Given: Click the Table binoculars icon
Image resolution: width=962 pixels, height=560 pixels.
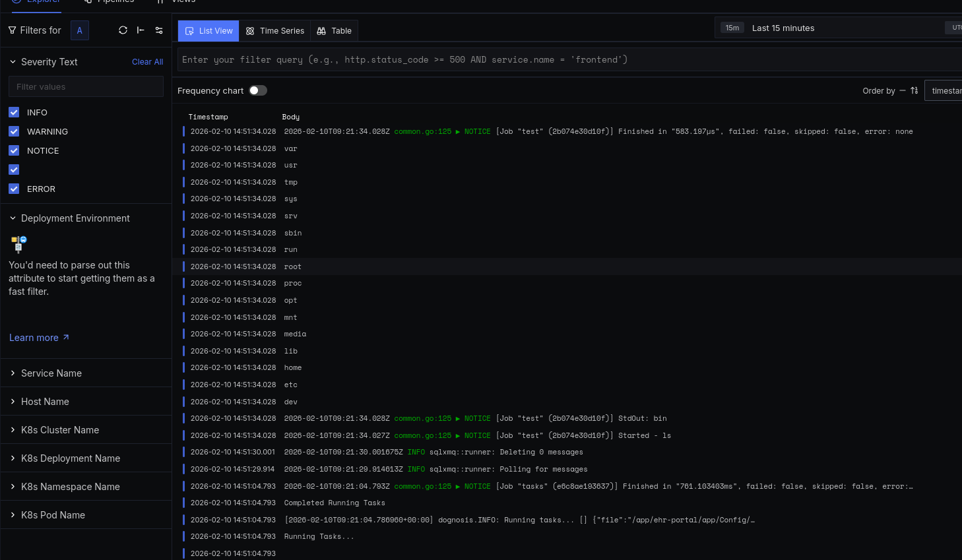Looking at the screenshot, I should click(321, 31).
